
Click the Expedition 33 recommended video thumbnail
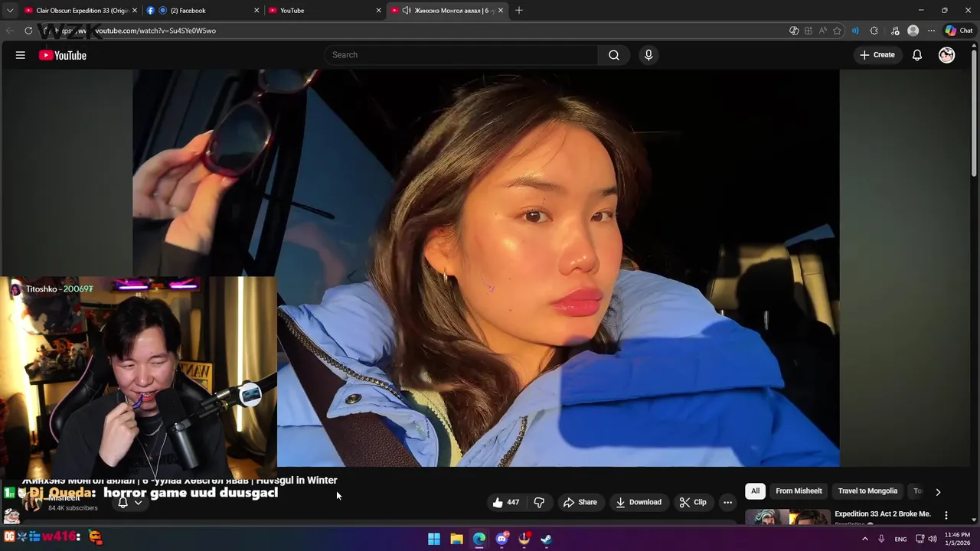788,517
